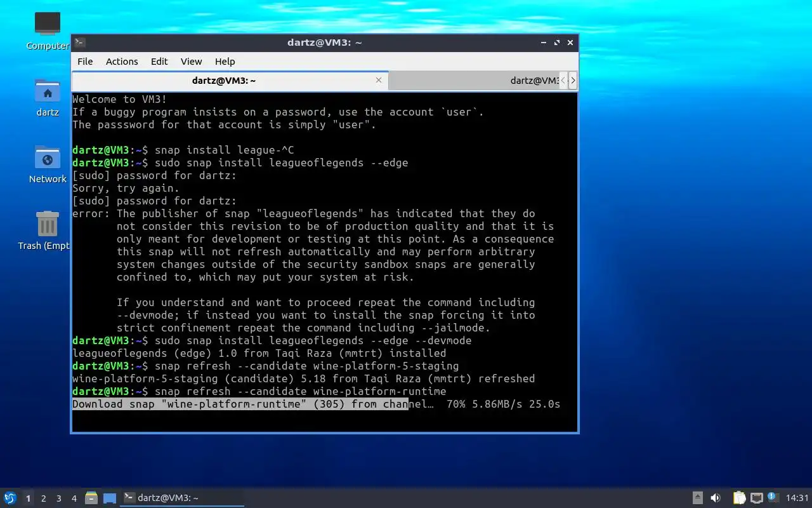Viewport: 812px width, 508px height.
Task: Click 'strict confinement repeat the command' line
Action: (x=304, y=328)
